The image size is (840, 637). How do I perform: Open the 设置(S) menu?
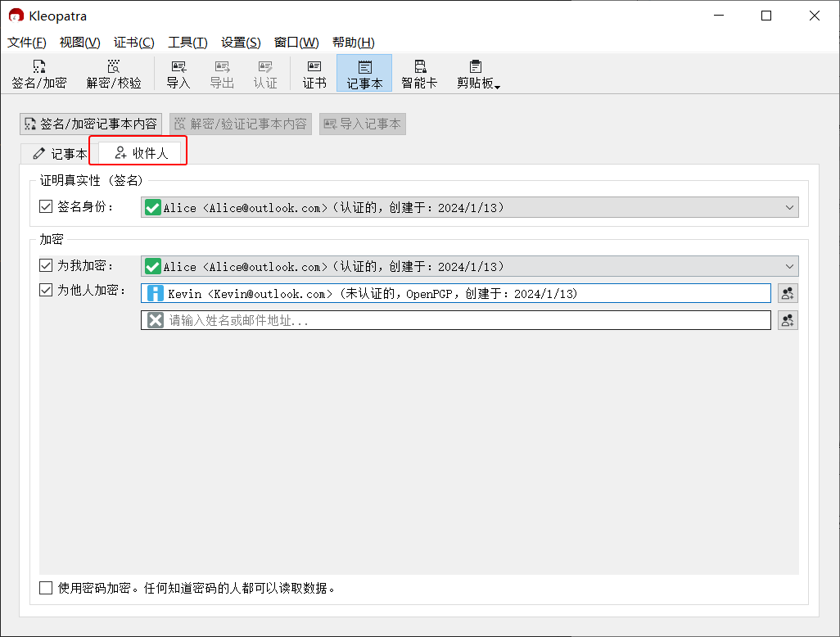pyautogui.click(x=241, y=43)
